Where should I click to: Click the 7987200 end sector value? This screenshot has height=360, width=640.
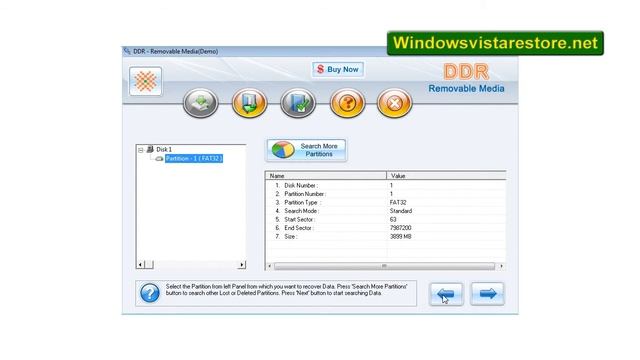tap(400, 228)
